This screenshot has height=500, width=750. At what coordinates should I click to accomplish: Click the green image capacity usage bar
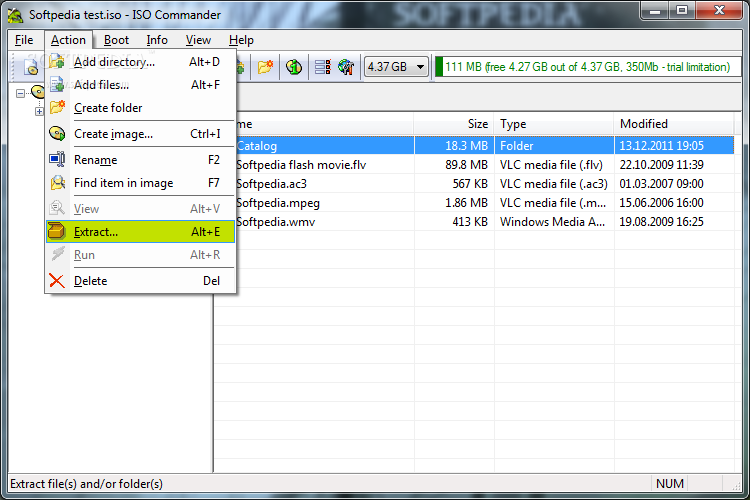588,67
